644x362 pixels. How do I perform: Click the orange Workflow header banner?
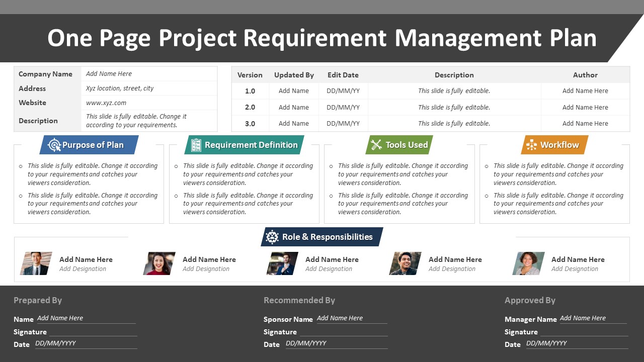[x=554, y=145]
